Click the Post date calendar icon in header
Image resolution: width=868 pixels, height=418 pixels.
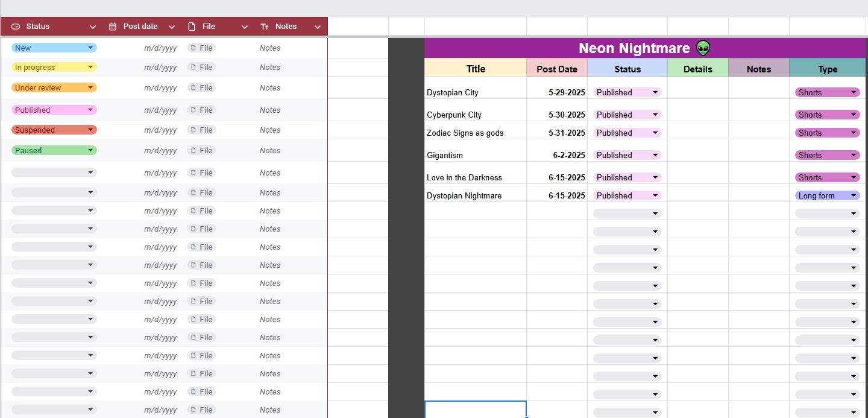click(x=113, y=27)
